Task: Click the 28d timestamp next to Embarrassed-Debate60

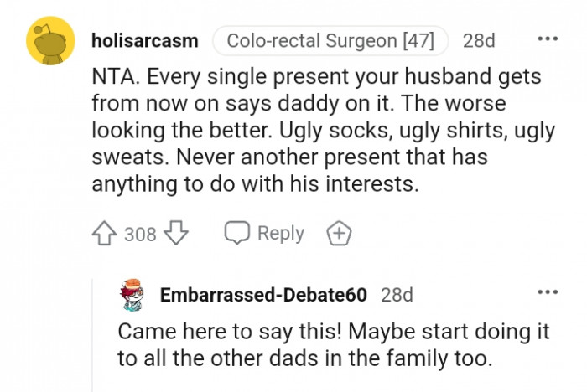Action: click(x=397, y=295)
